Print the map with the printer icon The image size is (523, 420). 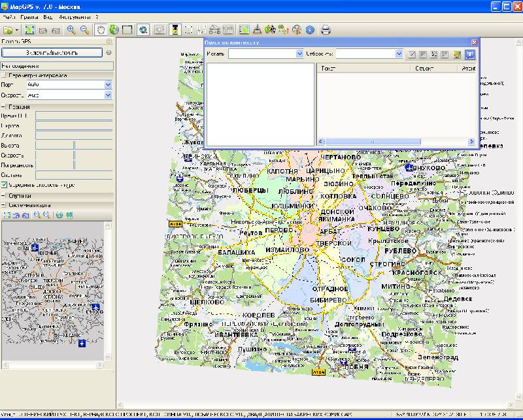[326, 30]
